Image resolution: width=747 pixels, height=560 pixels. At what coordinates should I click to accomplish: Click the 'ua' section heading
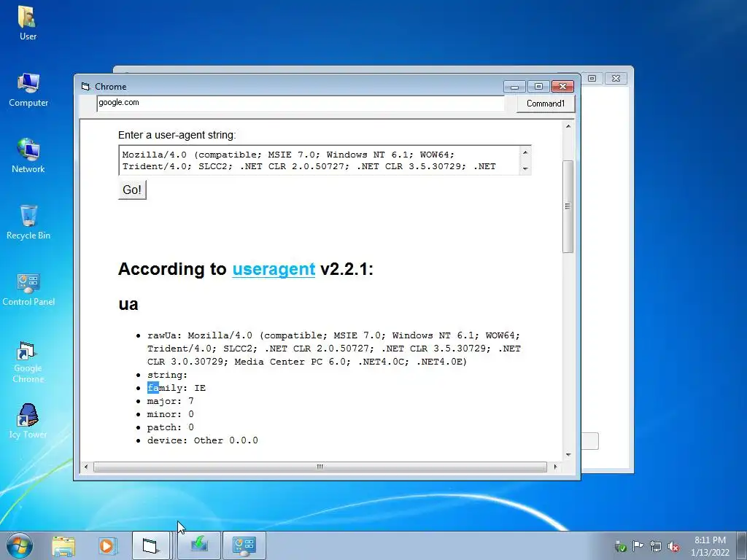[128, 304]
